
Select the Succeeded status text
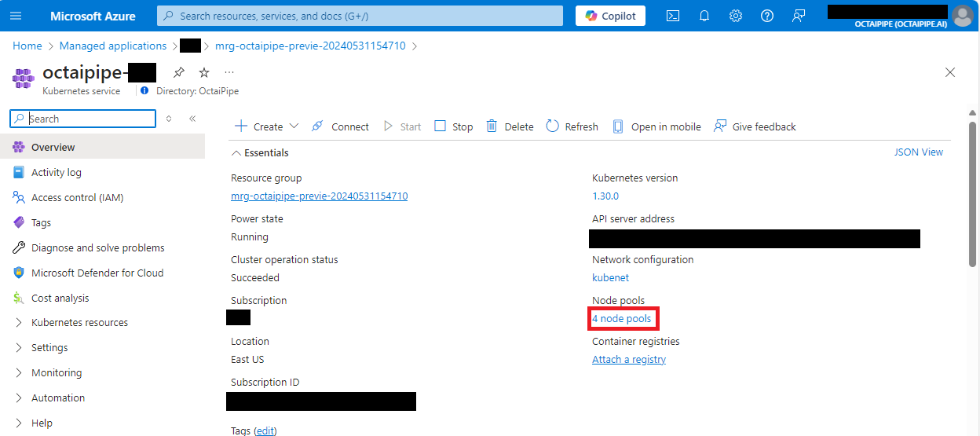255,277
